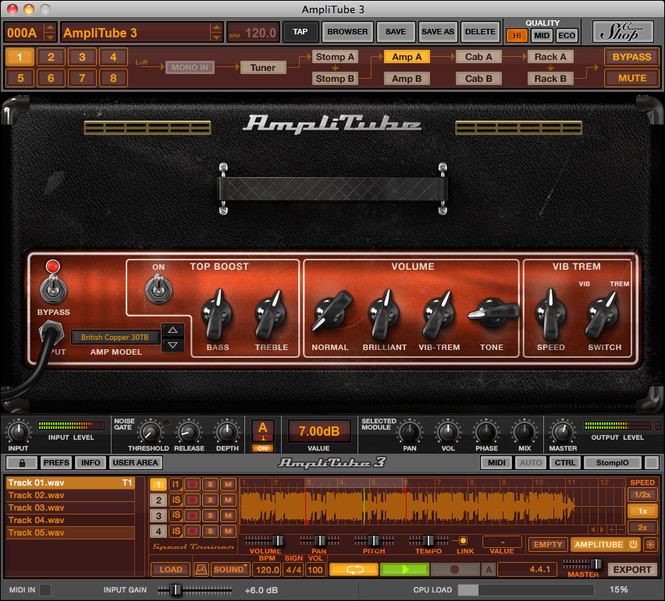Select MID quality mode
The image size is (665, 601).
pos(542,36)
